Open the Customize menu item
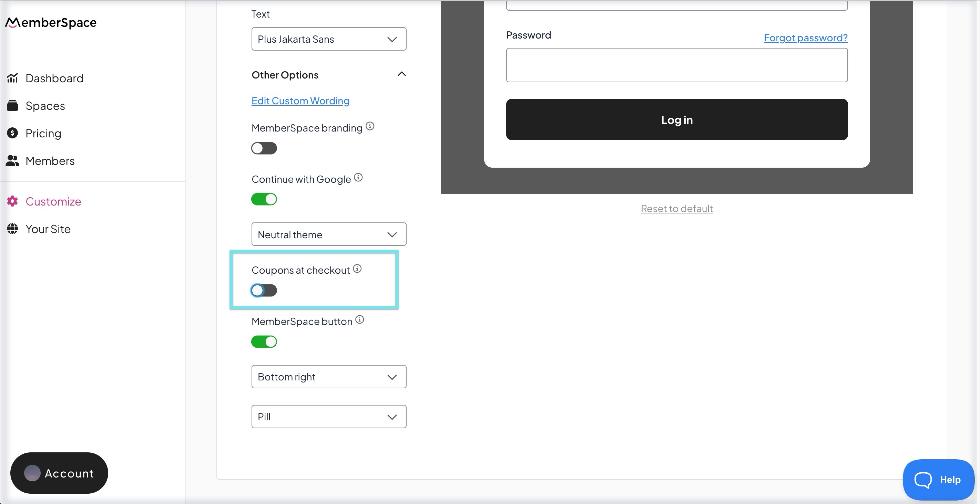Image resolution: width=980 pixels, height=504 pixels. click(53, 201)
